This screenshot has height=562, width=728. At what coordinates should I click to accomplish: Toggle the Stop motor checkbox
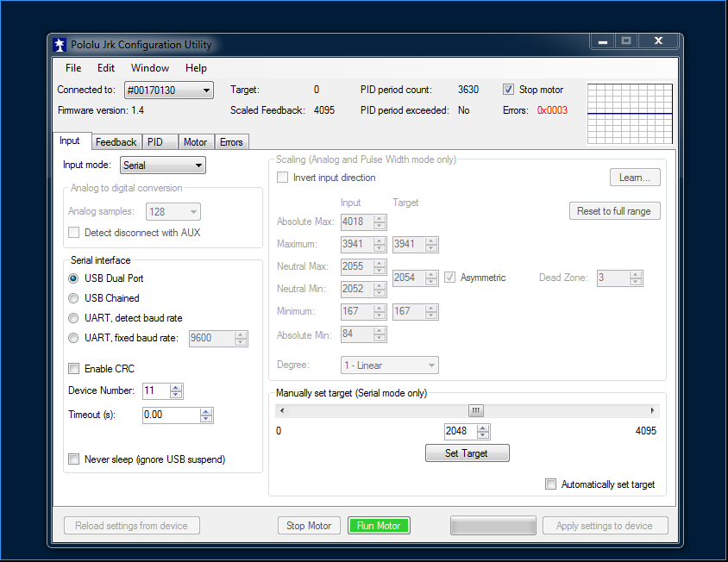coord(508,90)
